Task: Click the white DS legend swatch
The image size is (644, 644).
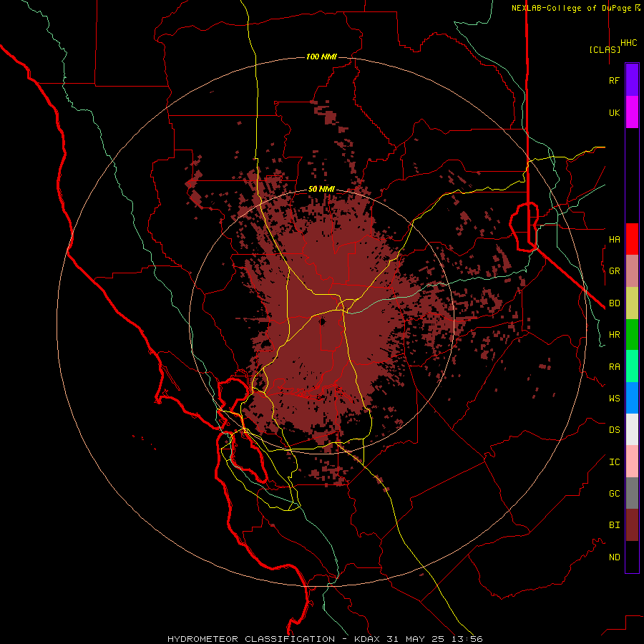Action: click(632, 429)
